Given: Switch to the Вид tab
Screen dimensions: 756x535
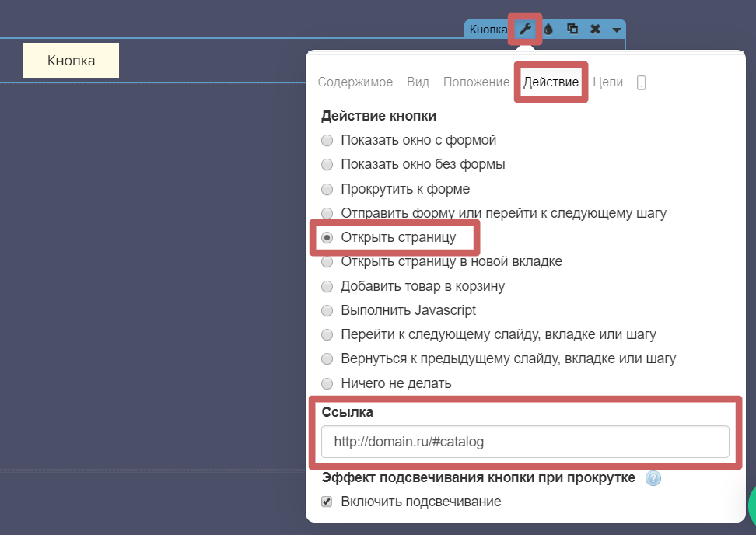Looking at the screenshot, I should click(417, 82).
